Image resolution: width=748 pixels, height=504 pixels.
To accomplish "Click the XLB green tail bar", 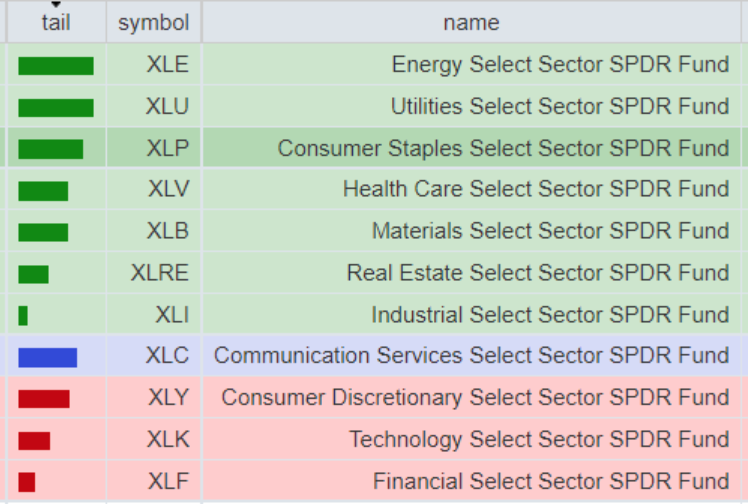I will pyautogui.click(x=43, y=232).
